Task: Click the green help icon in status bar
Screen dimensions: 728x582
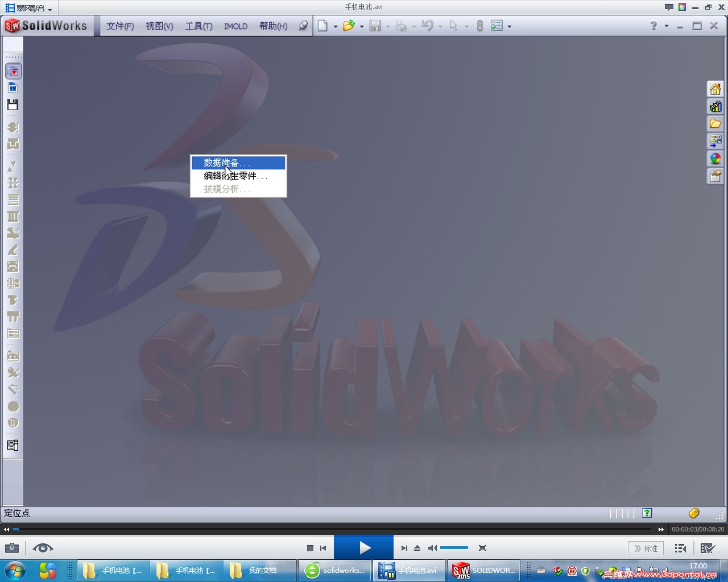Action: point(647,513)
